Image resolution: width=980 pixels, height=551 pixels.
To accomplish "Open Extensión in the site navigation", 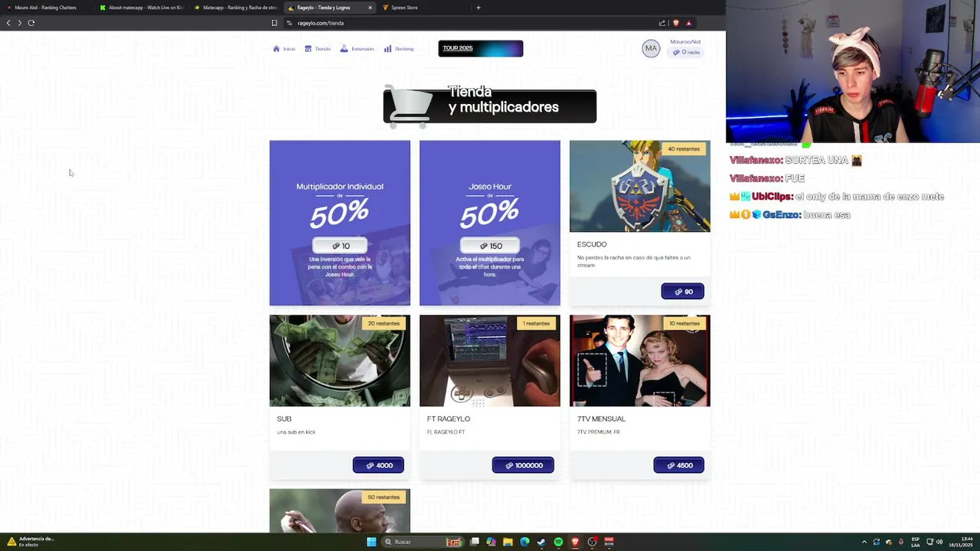I will click(358, 49).
